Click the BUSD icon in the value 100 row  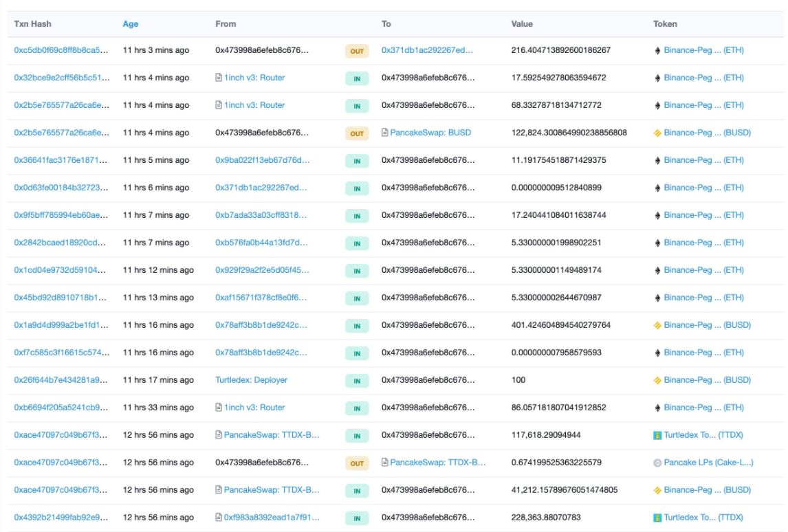[657, 380]
